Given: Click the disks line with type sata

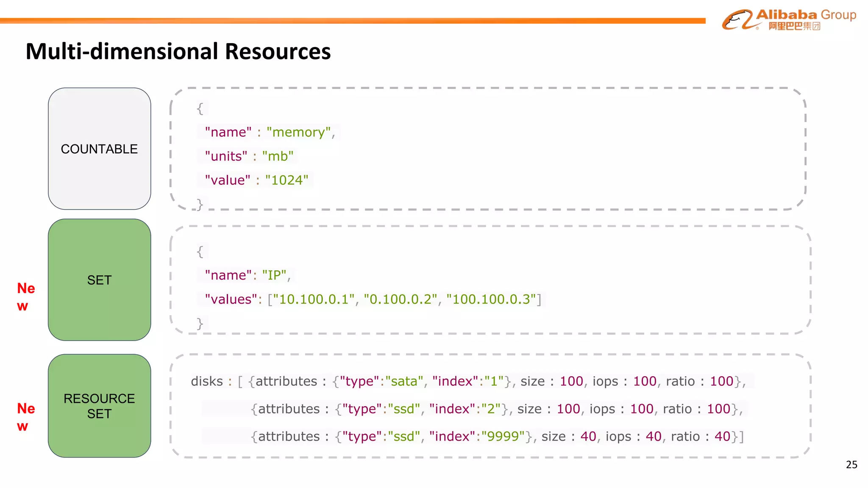Looking at the screenshot, I should (x=468, y=381).
